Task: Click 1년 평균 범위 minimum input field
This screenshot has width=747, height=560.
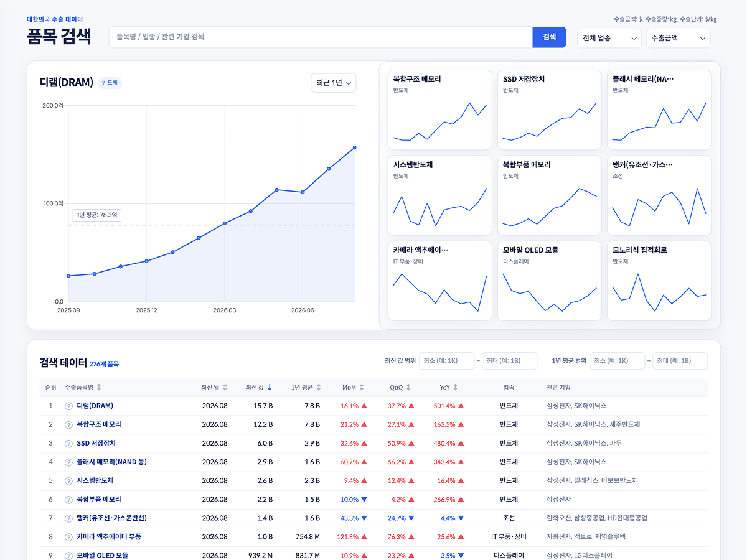Action: [x=617, y=361]
